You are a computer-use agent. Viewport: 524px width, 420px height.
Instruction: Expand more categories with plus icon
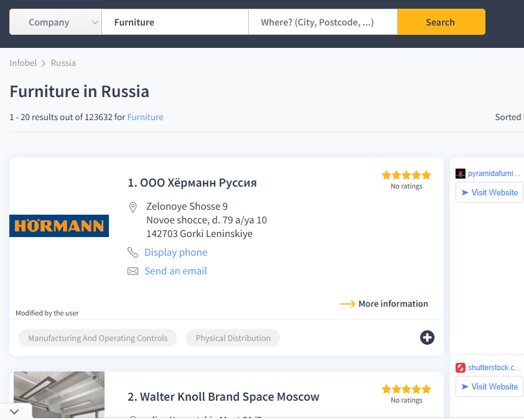427,337
